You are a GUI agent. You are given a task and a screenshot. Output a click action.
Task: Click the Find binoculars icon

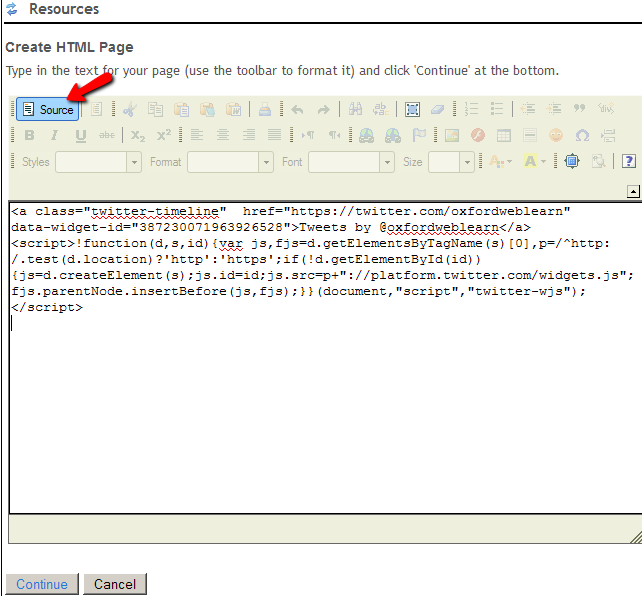click(x=355, y=110)
